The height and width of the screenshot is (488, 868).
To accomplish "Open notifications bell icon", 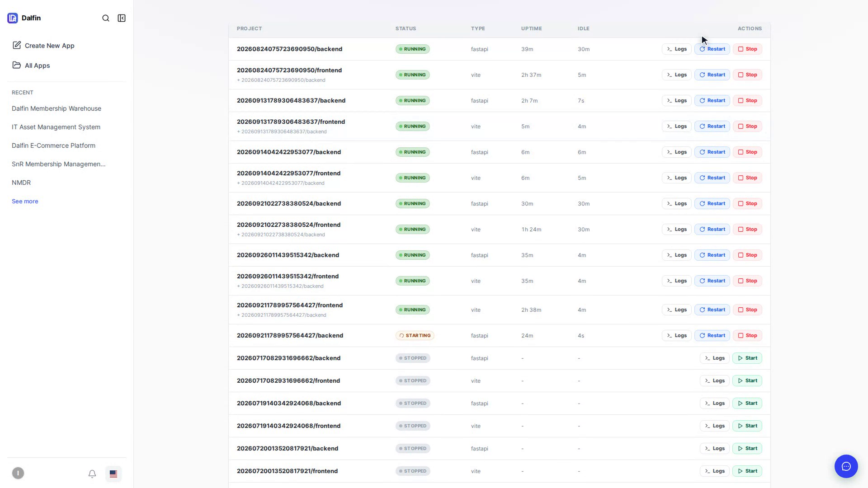I will coord(92,474).
